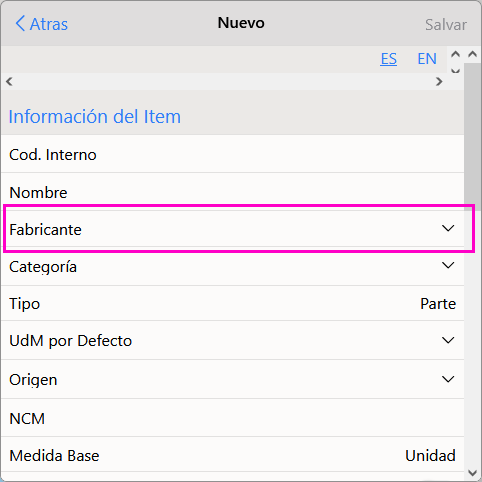This screenshot has height=482, width=482.
Task: Click the vertical scrollbar thumb
Action: (472, 137)
